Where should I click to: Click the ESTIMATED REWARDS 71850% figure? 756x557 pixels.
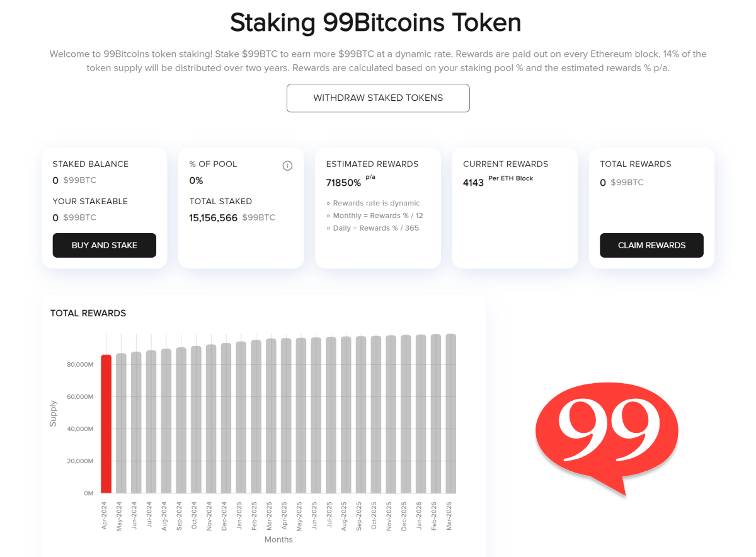point(343,183)
